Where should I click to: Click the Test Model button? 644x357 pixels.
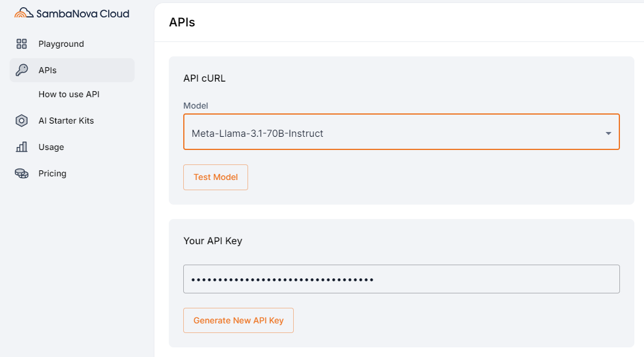click(x=216, y=177)
